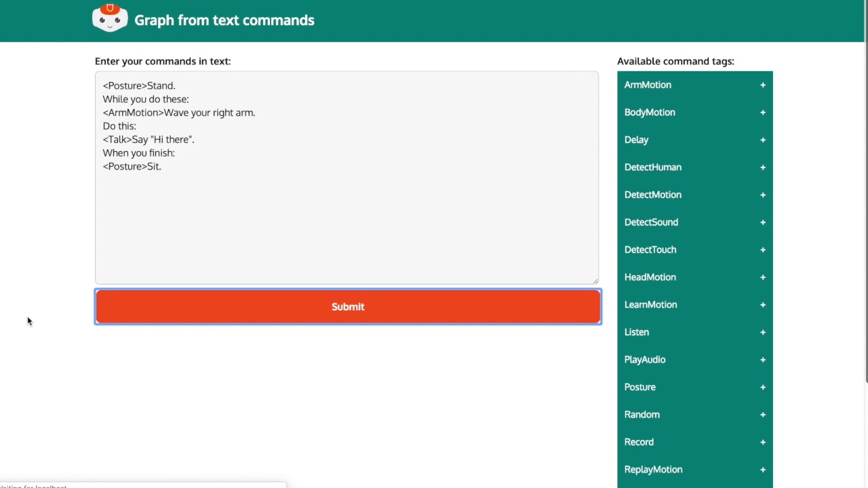Click the plus icon beside DetectTouch

tap(763, 250)
